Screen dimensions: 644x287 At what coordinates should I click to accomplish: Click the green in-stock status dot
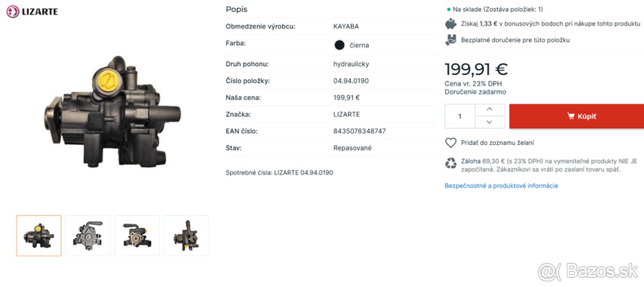coord(449,9)
